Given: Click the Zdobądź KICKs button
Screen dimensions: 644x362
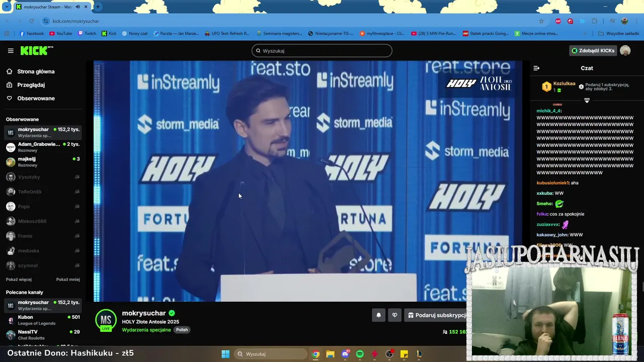Looking at the screenshot, I should 593,51.
